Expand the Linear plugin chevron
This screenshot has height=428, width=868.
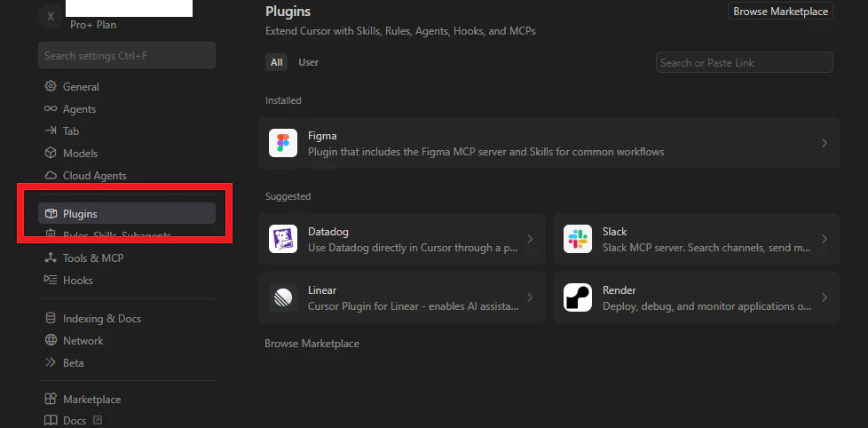click(530, 297)
